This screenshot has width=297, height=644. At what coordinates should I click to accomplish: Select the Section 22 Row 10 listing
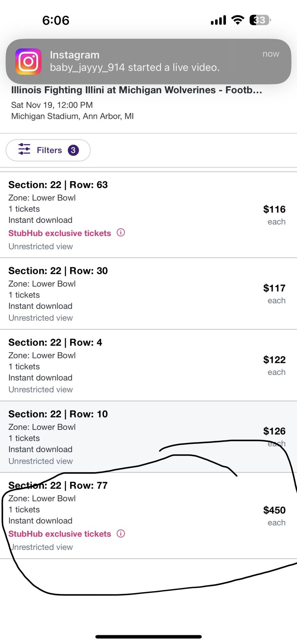(x=148, y=437)
